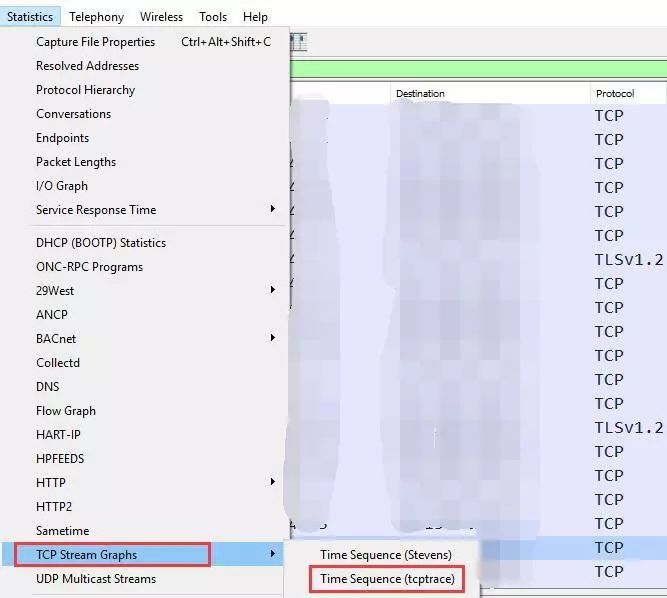Choose Time Sequence (tcptrace) graph

388,579
